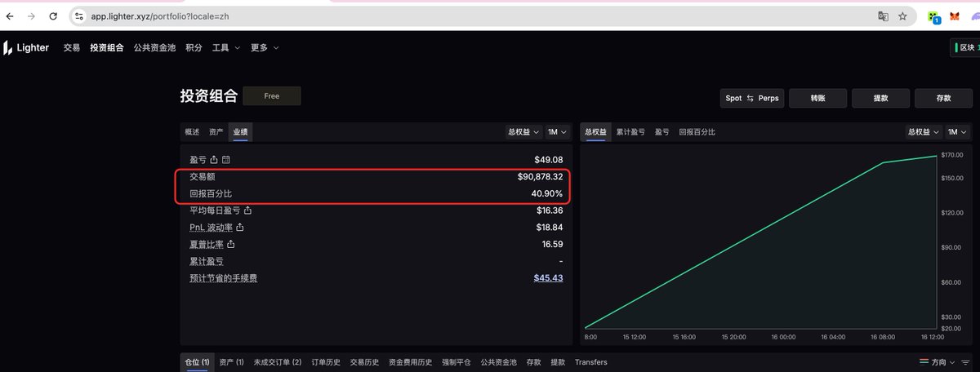Open the 盈亏 calendar icon

click(x=226, y=160)
